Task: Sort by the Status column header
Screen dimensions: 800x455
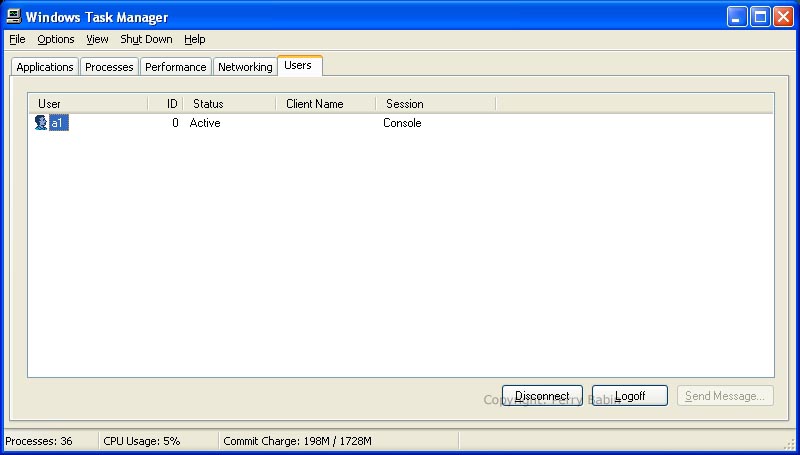Action: point(229,104)
